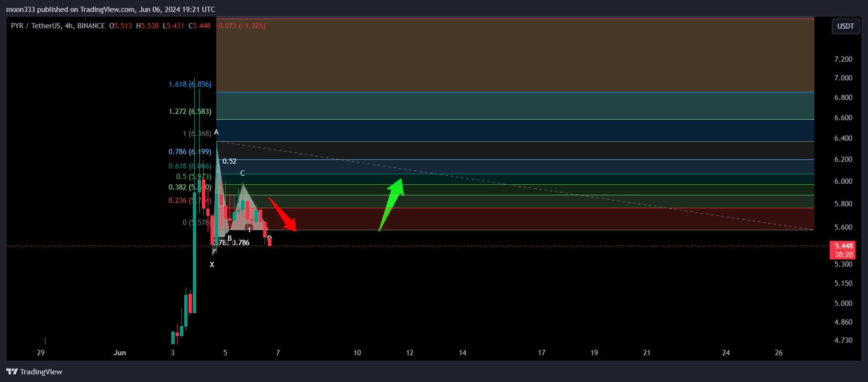Click 4.860 on the price axis

tap(843, 322)
